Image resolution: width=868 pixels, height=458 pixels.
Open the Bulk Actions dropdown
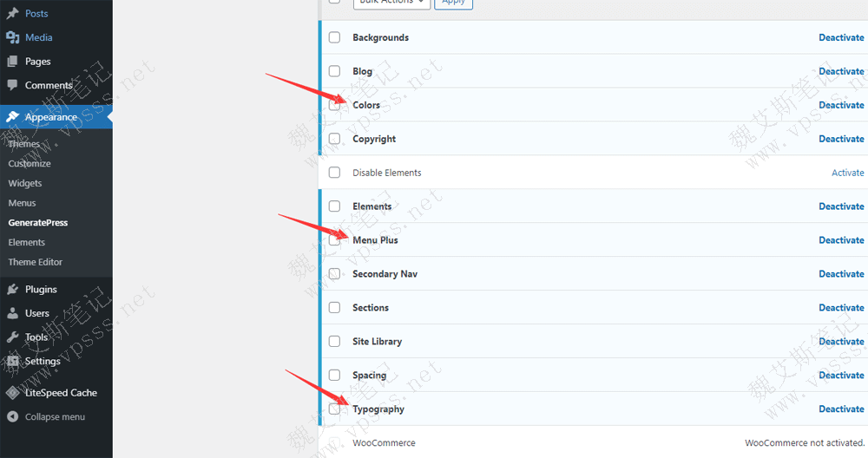[x=392, y=3]
